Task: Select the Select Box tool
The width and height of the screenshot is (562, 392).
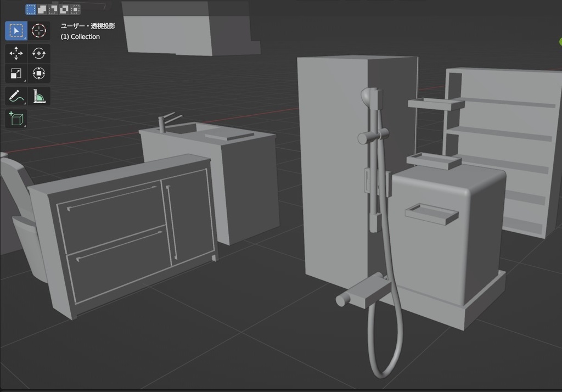Action: [16, 31]
